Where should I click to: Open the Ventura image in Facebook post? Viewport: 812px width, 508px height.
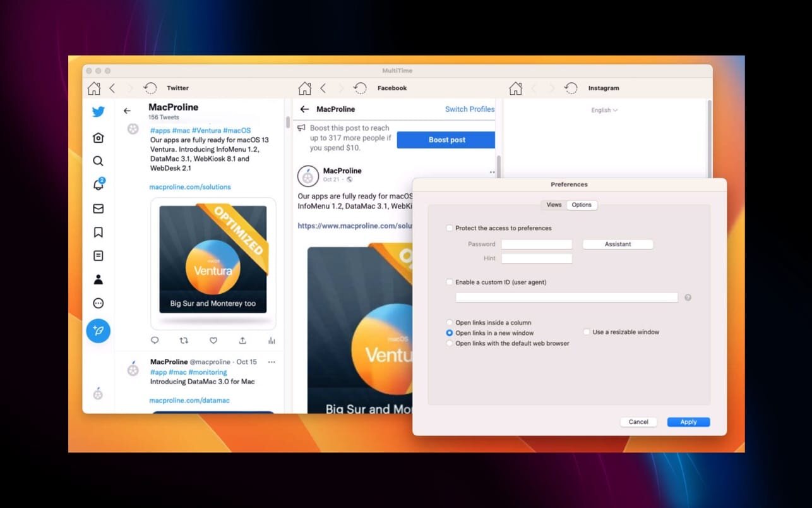tap(360, 330)
